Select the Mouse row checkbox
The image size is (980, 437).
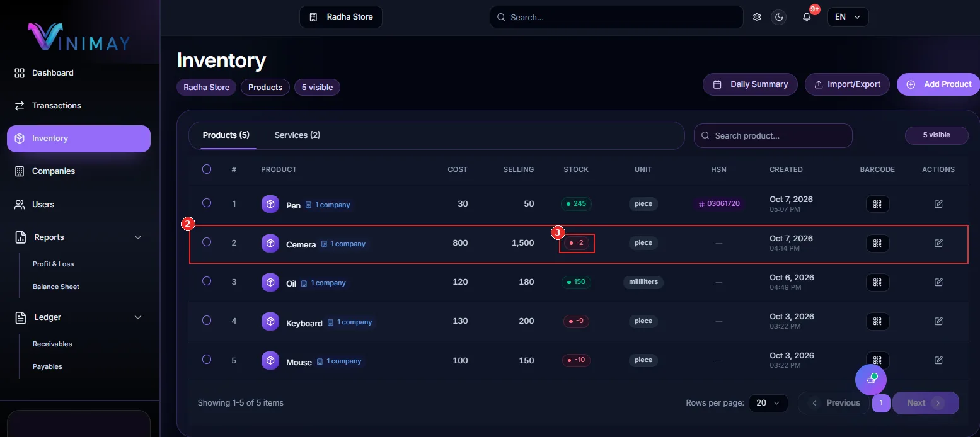[x=207, y=359]
